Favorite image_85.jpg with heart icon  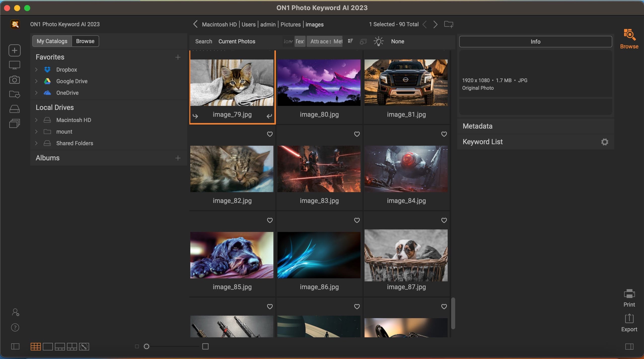[270, 220]
